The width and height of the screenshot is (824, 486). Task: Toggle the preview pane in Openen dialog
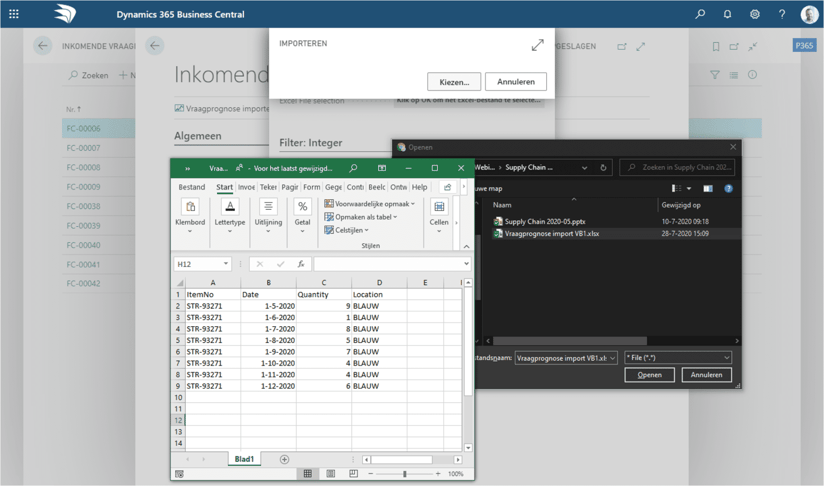tap(708, 188)
